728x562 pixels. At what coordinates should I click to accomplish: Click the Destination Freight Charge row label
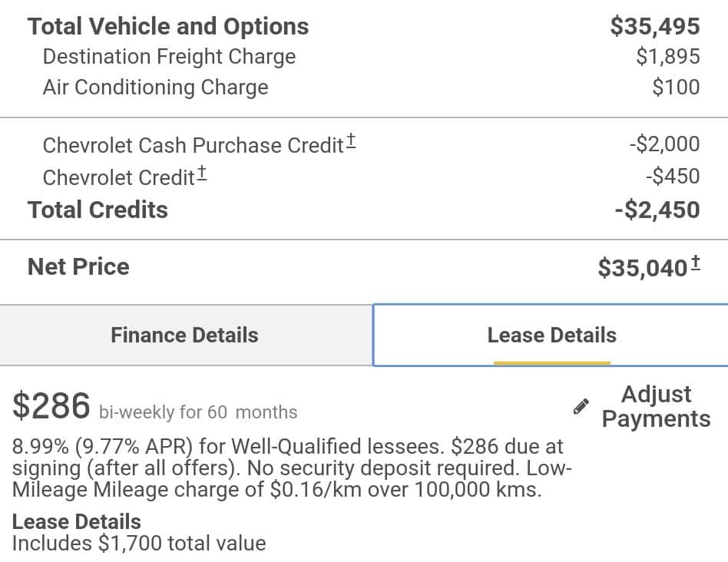pyautogui.click(x=169, y=57)
